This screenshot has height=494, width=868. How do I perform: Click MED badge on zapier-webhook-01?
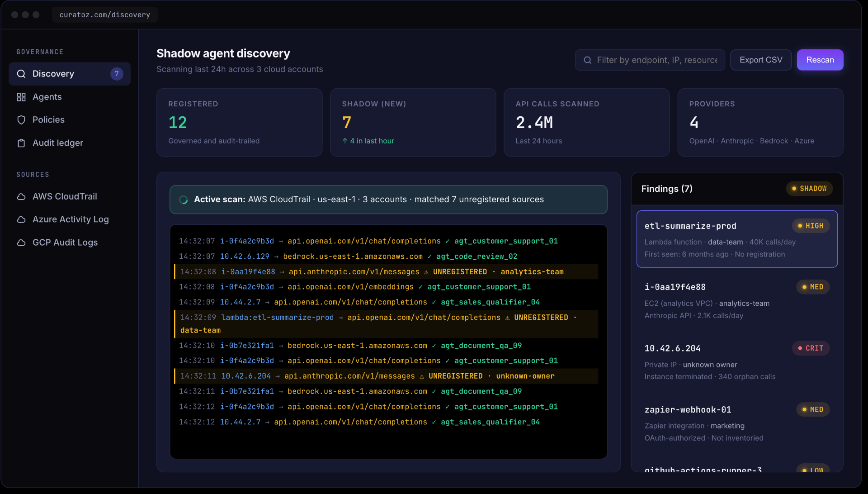pos(813,409)
